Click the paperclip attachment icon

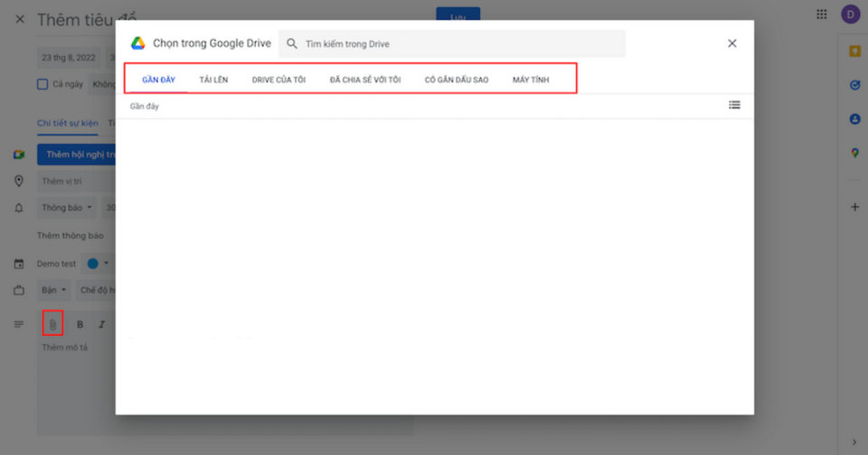pyautogui.click(x=52, y=323)
